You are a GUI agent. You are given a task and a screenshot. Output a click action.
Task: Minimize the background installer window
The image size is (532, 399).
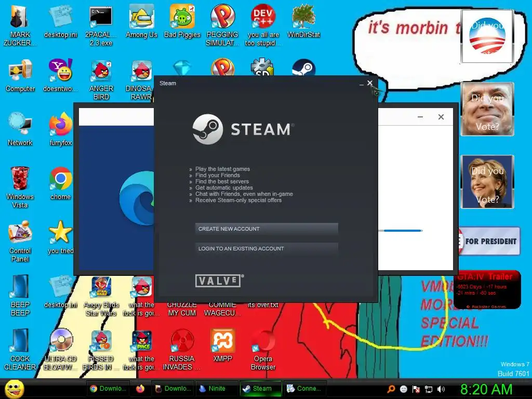coord(420,117)
